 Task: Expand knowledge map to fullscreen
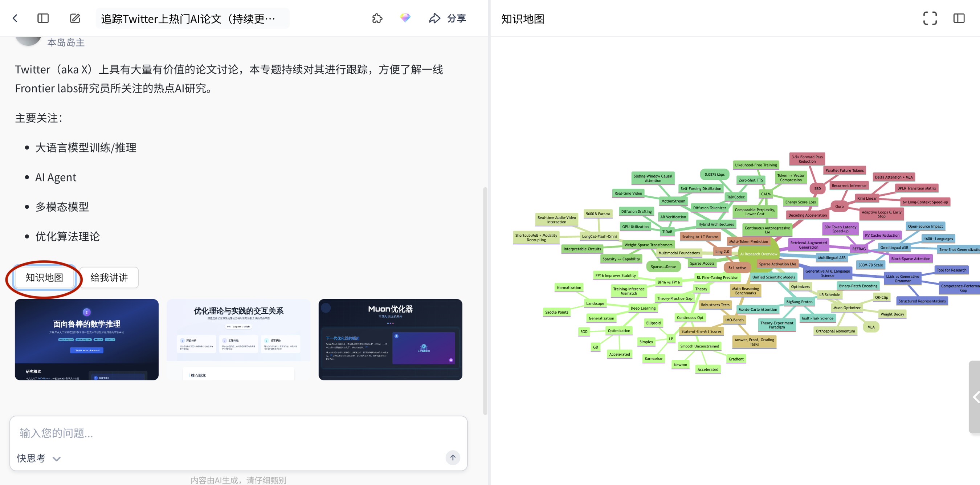coord(930,18)
